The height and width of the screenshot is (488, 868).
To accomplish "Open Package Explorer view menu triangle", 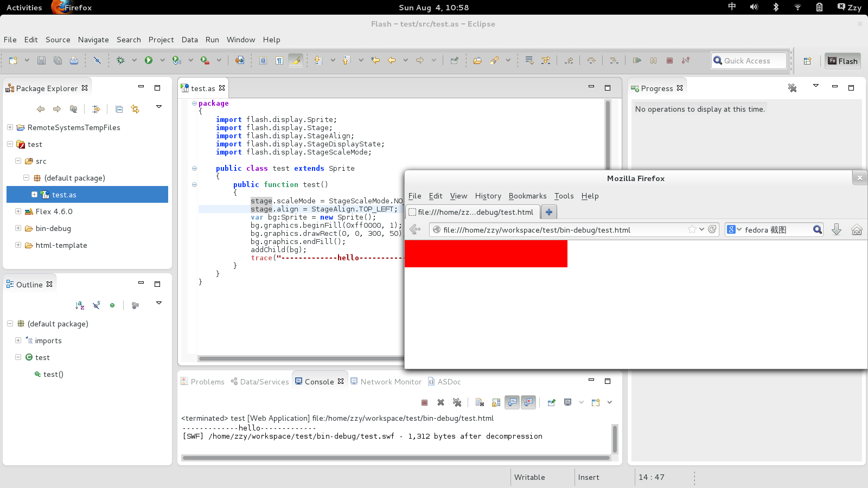I will pyautogui.click(x=159, y=107).
